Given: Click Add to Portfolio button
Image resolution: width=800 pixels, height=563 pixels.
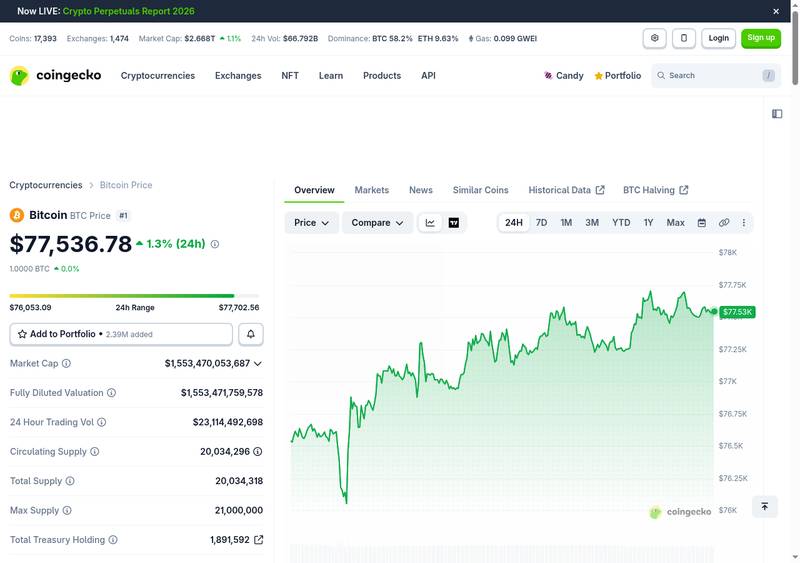Looking at the screenshot, I should 121,334.
